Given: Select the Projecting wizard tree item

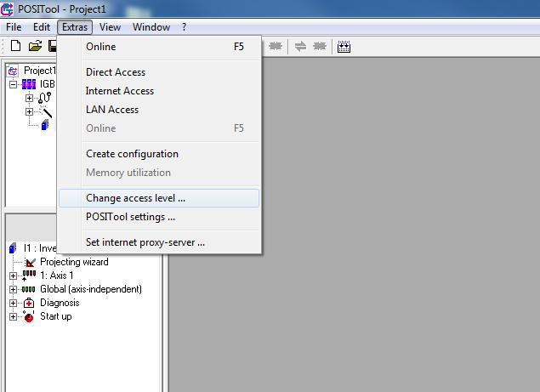Looking at the screenshot, I should (x=74, y=262).
